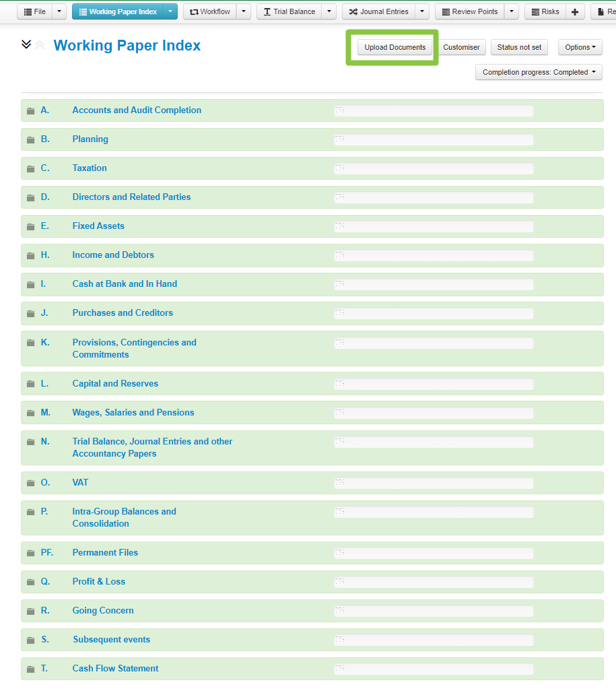This screenshot has height=695, width=616.
Task: Click folder icon for VAT section
Action: [30, 484]
